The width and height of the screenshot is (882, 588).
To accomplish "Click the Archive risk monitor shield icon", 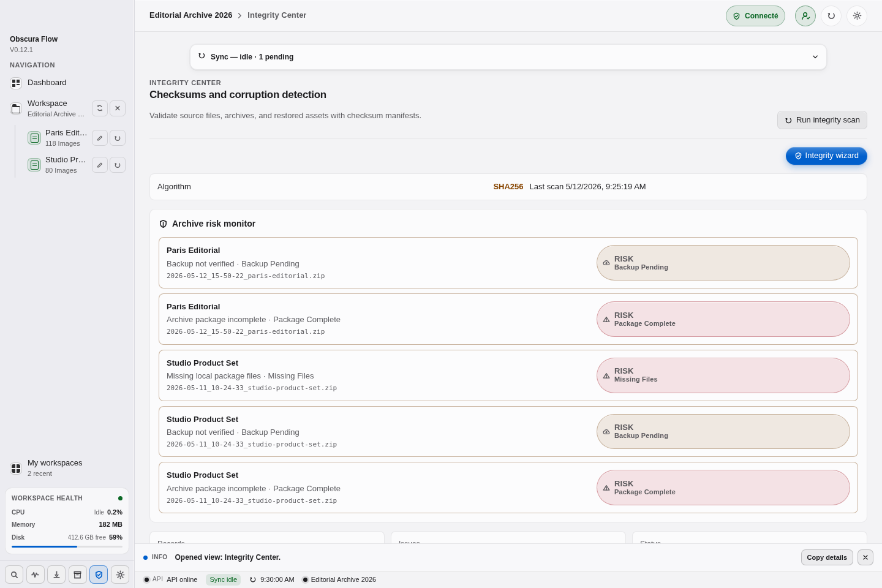I will click(163, 224).
